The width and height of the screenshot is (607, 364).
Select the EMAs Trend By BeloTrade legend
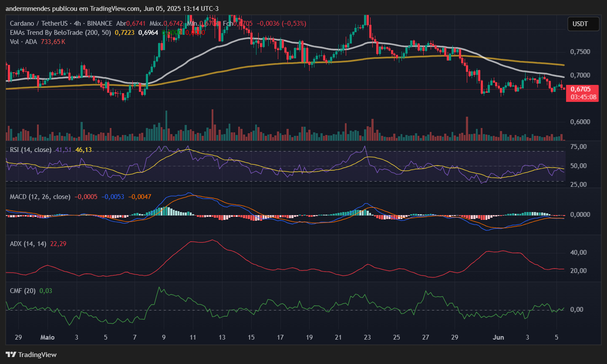60,33
